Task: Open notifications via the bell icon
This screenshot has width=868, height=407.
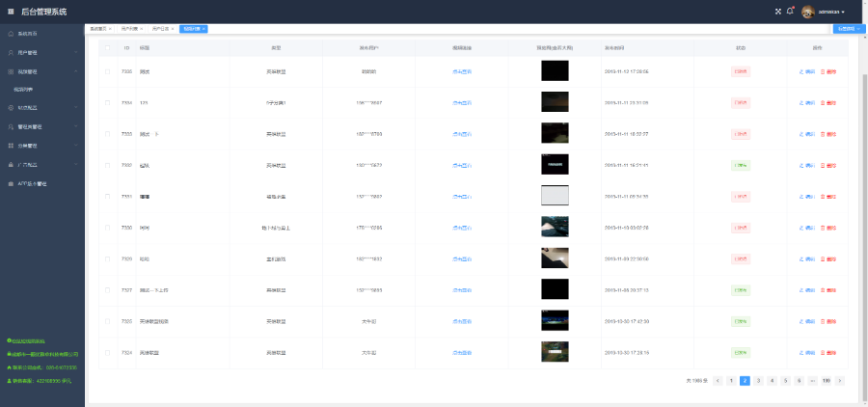Action: [790, 12]
